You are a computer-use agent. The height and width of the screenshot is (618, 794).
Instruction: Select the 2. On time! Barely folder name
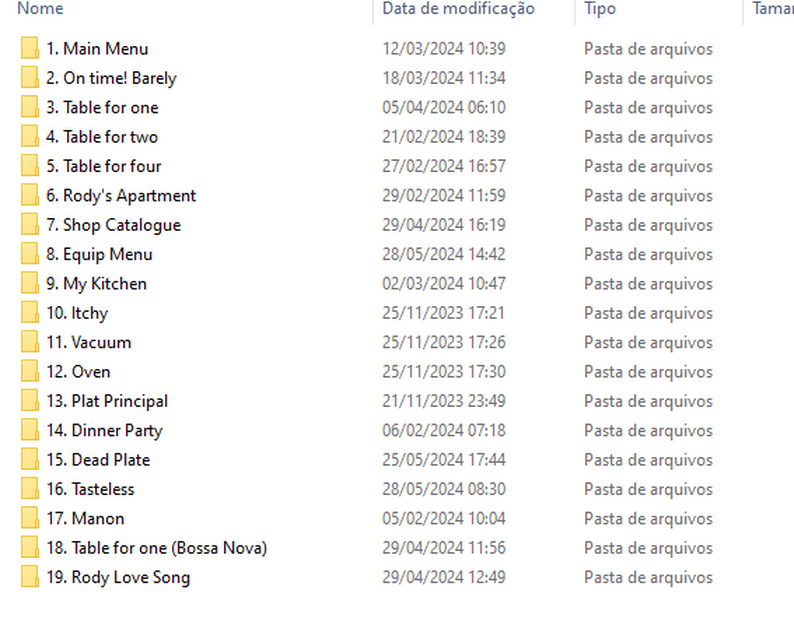coord(111,78)
